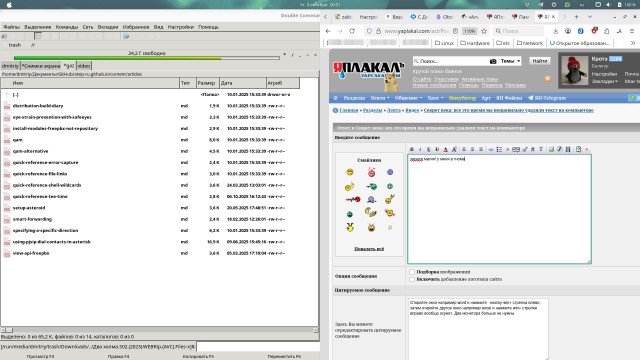This screenshot has width=640, height=360.
Task: Click the reply message text area
Action: point(499,209)
